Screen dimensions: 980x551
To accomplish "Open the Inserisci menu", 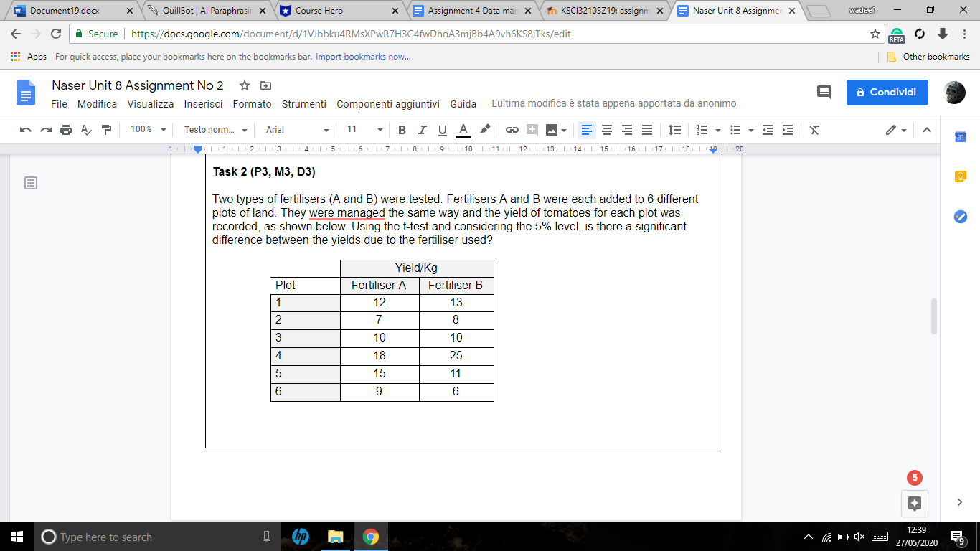I will tap(203, 103).
